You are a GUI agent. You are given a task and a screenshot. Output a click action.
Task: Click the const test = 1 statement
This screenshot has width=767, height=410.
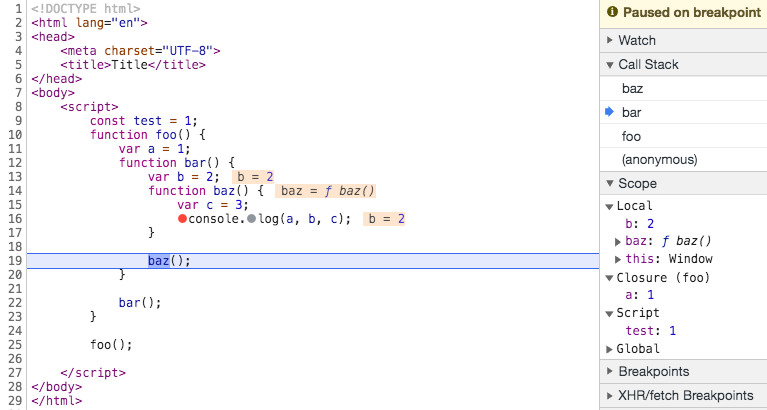(144, 120)
